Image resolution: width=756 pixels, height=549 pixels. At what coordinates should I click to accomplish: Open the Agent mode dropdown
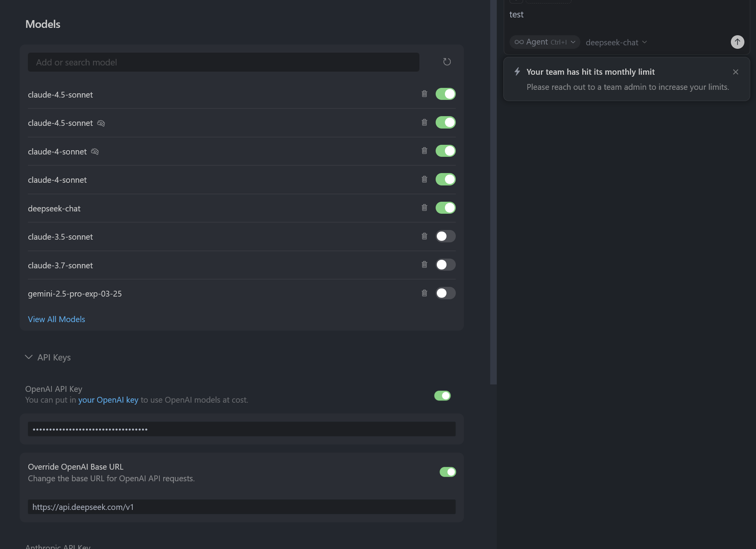click(x=545, y=42)
